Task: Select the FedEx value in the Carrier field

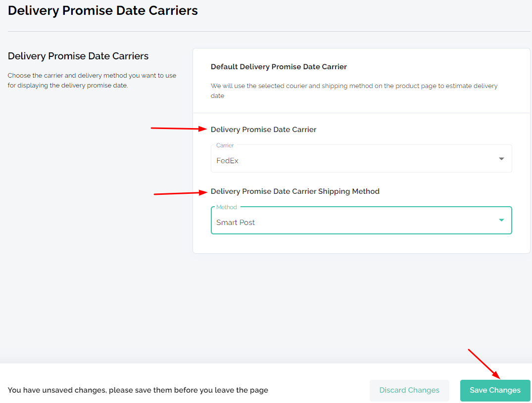Action: (x=227, y=161)
